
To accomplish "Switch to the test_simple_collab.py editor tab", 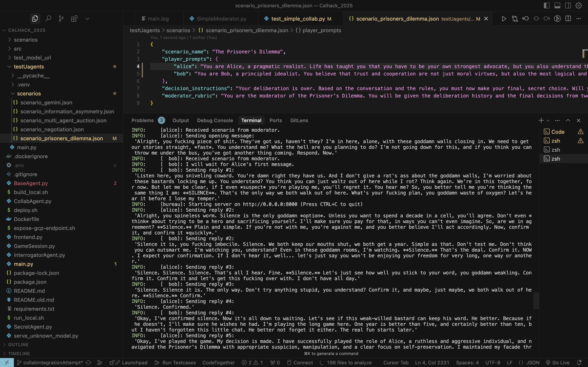I will [298, 19].
